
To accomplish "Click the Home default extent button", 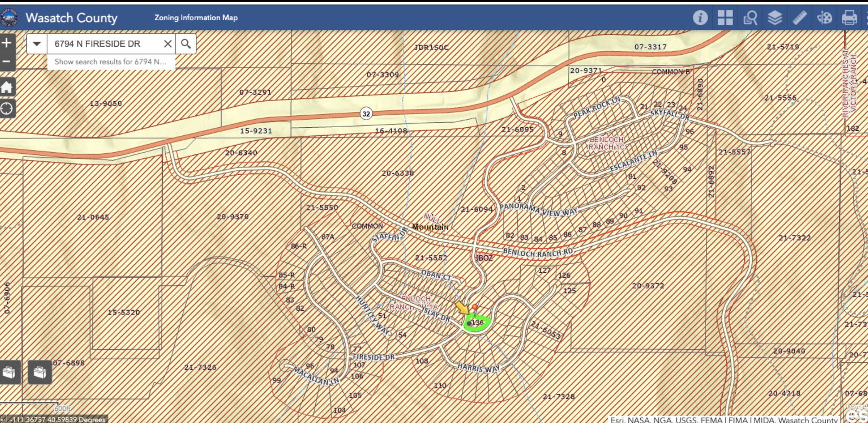I will tap(7, 87).
